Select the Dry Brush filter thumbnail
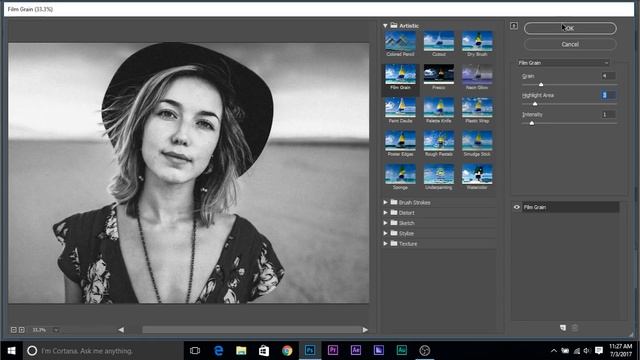640x360 pixels. point(477,44)
